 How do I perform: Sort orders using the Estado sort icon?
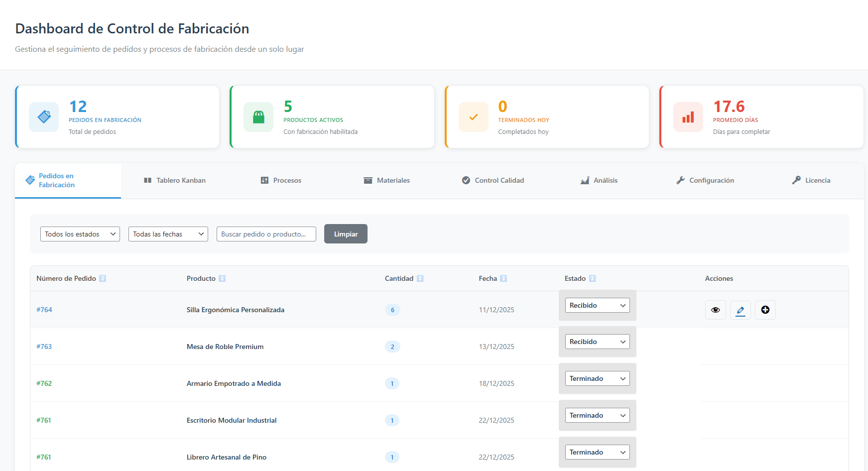[x=592, y=278]
